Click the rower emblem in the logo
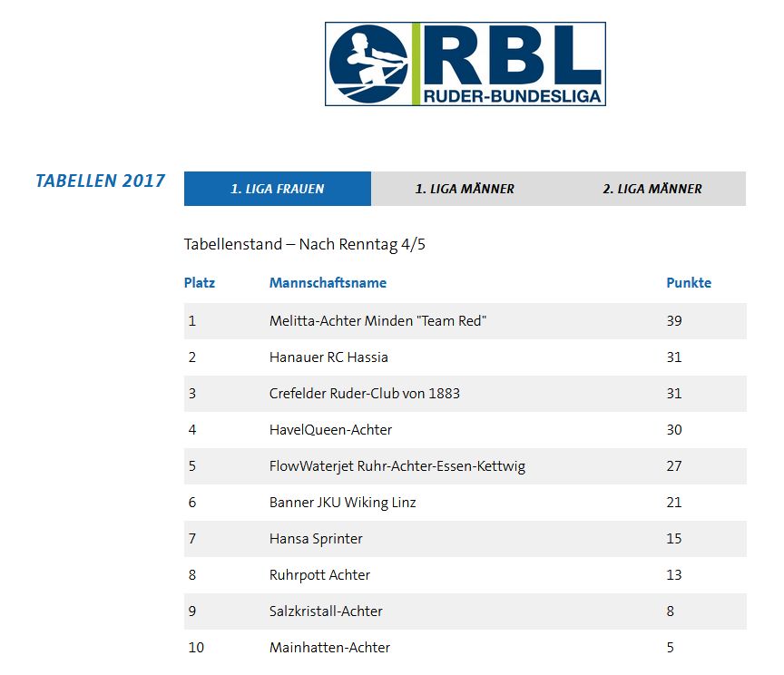Image resolution: width=784 pixels, height=675 pixels. (x=368, y=64)
